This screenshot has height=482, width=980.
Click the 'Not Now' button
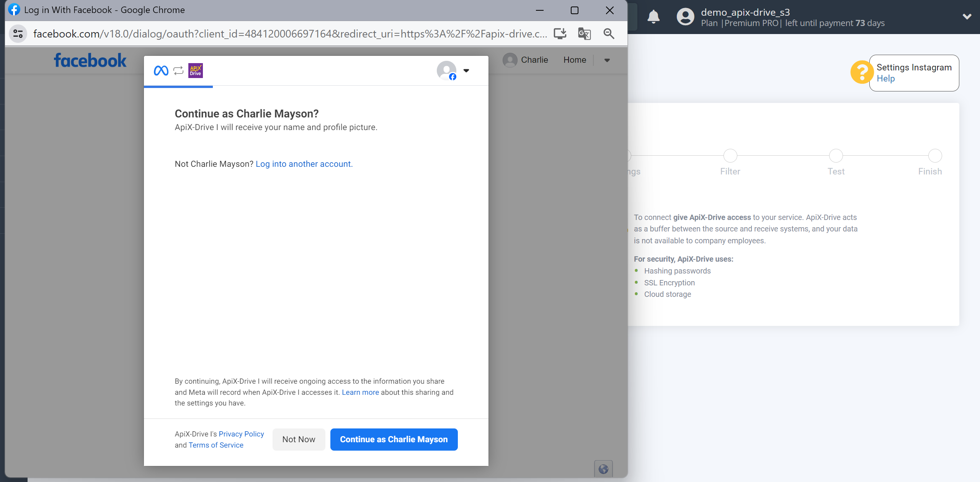pyautogui.click(x=298, y=439)
